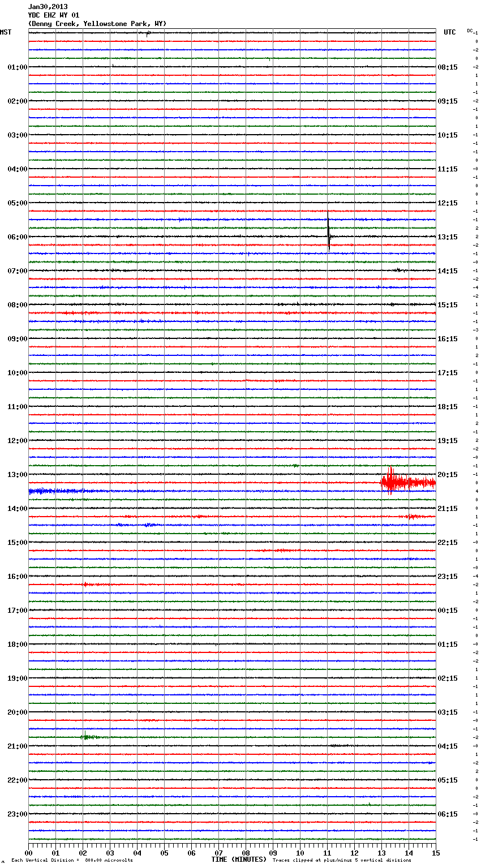Click the 22:15 UTC time label
The height and width of the screenshot is (868, 481).
point(448,543)
